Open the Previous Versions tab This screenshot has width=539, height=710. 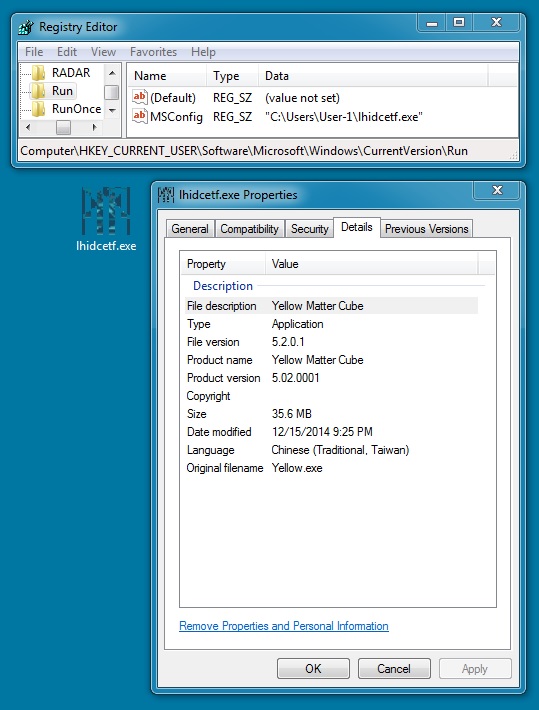click(426, 229)
